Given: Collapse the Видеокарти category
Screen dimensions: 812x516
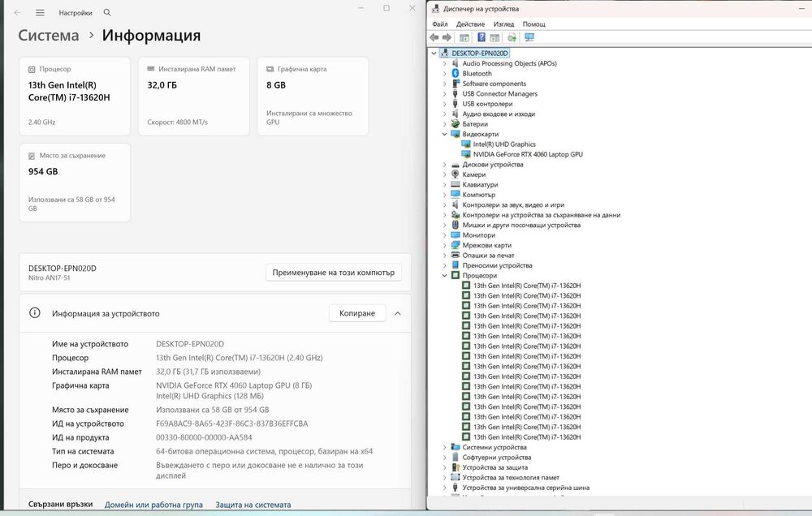Looking at the screenshot, I should click(444, 134).
